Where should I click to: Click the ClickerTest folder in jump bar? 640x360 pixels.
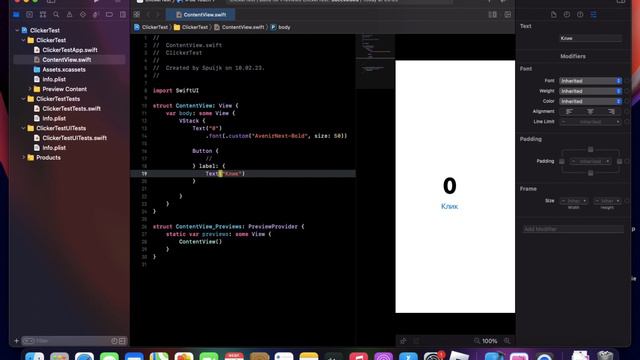coord(191,27)
